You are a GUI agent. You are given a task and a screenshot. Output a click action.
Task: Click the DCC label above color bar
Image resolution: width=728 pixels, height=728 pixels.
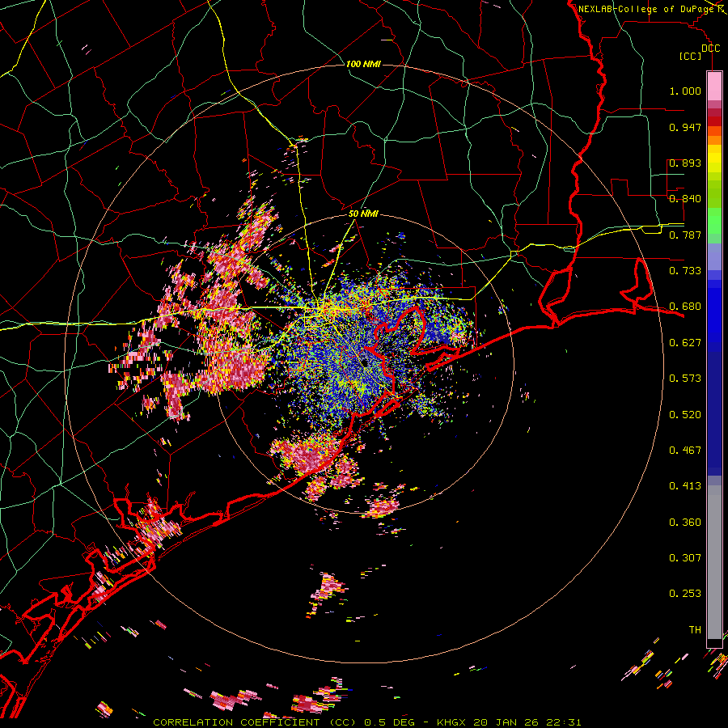tap(710, 49)
